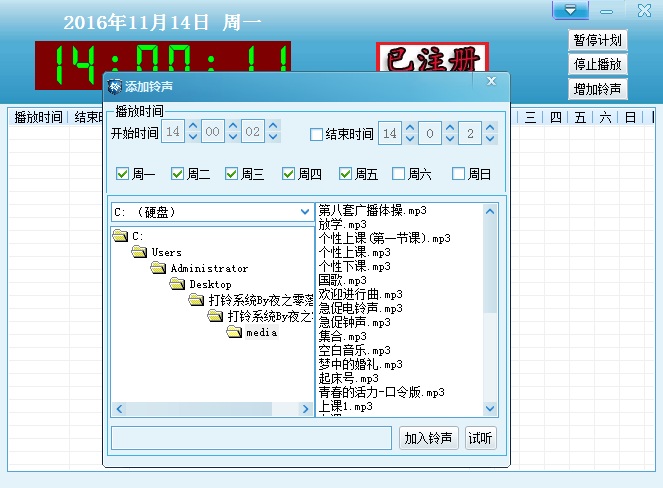
Task: Click the C: drive folder icon
Action: pyautogui.click(x=121, y=236)
